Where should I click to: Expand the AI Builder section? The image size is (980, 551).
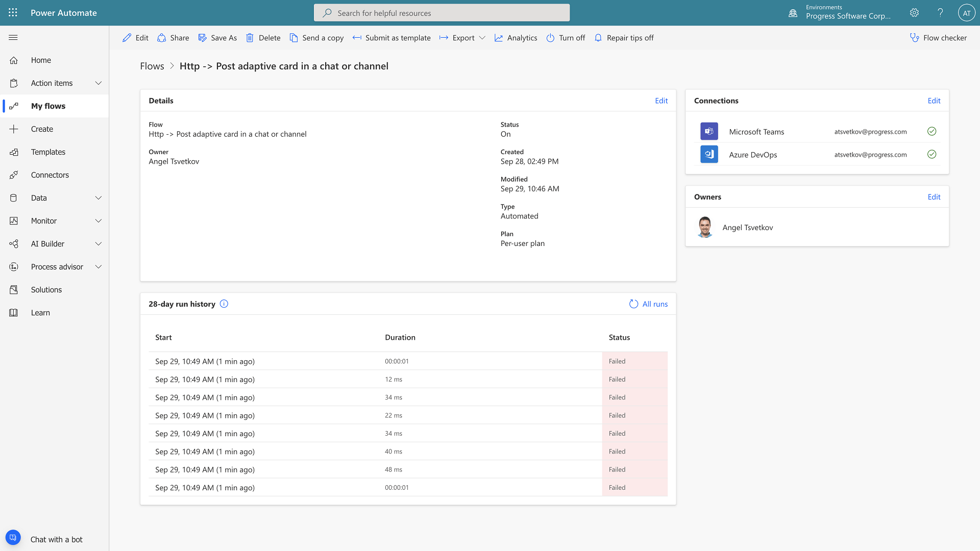[99, 244]
